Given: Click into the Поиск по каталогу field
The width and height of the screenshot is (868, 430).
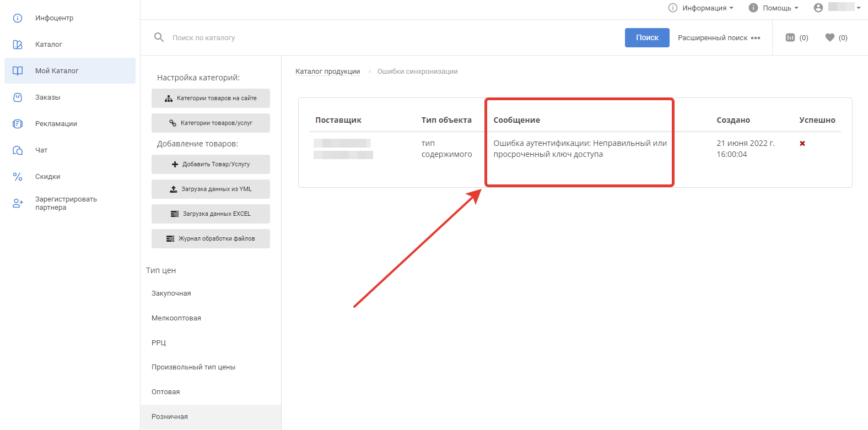Looking at the screenshot, I should click(386, 38).
